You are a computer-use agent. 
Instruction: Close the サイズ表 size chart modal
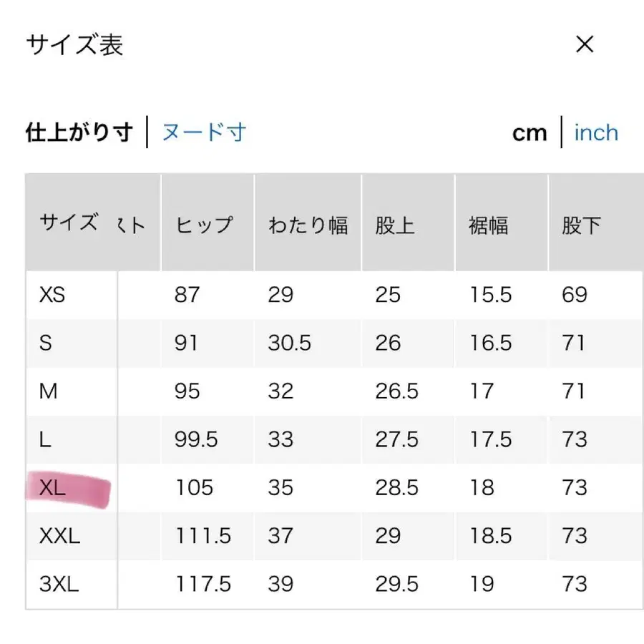click(585, 44)
